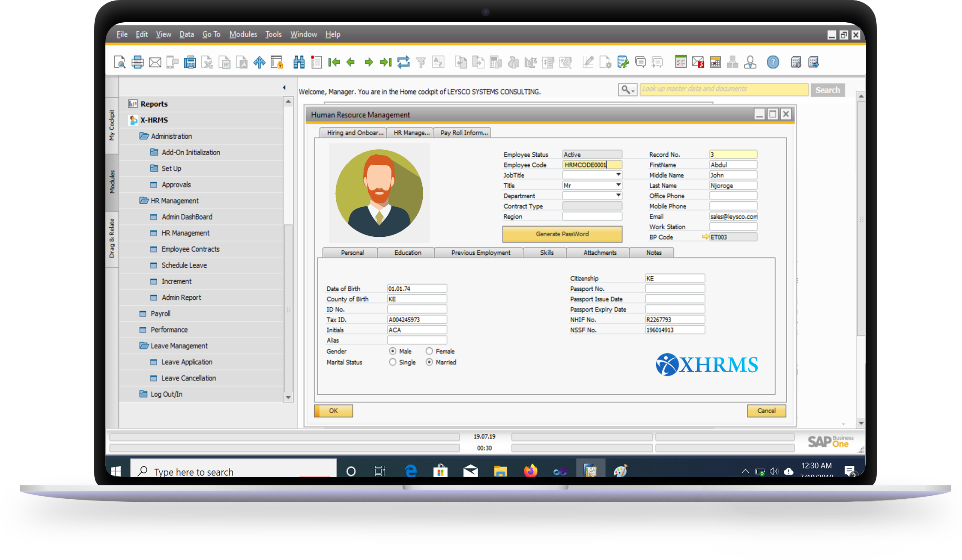Open the JobTitle dropdown
962x560 pixels.
[x=618, y=175]
